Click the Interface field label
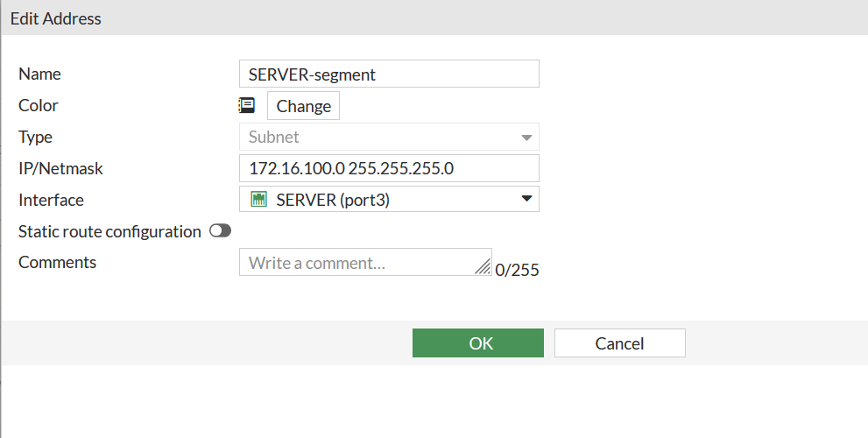The width and height of the screenshot is (868, 438). tap(51, 200)
